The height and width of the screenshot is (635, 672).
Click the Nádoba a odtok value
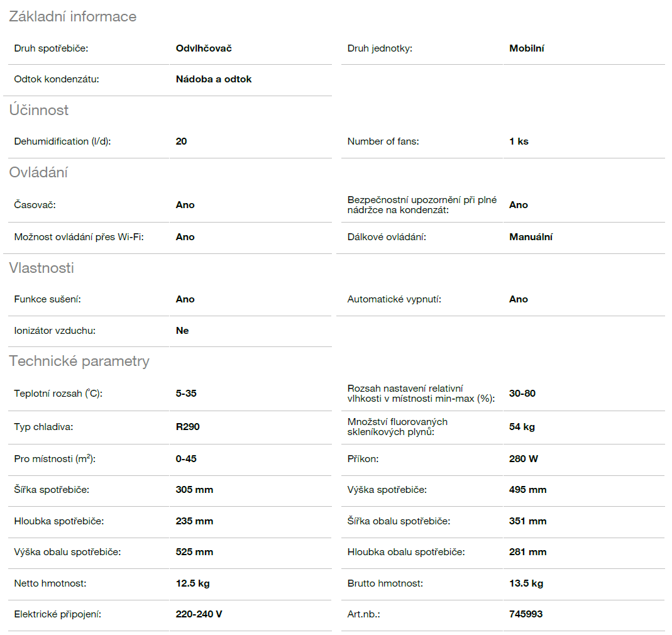(214, 79)
